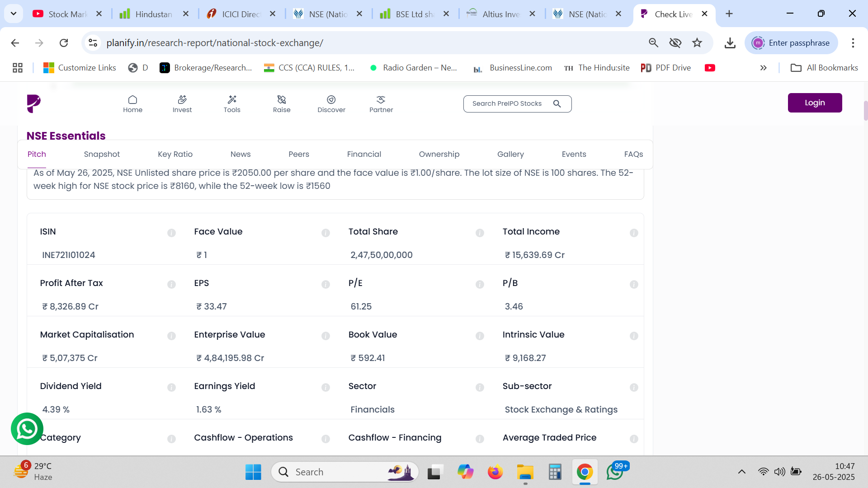Click the info icon next to Total Share

(x=480, y=233)
